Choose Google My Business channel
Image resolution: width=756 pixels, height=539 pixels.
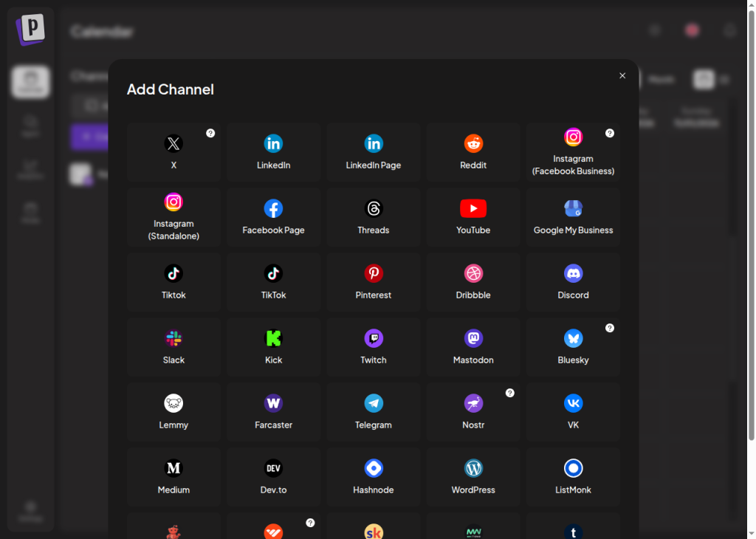click(573, 217)
